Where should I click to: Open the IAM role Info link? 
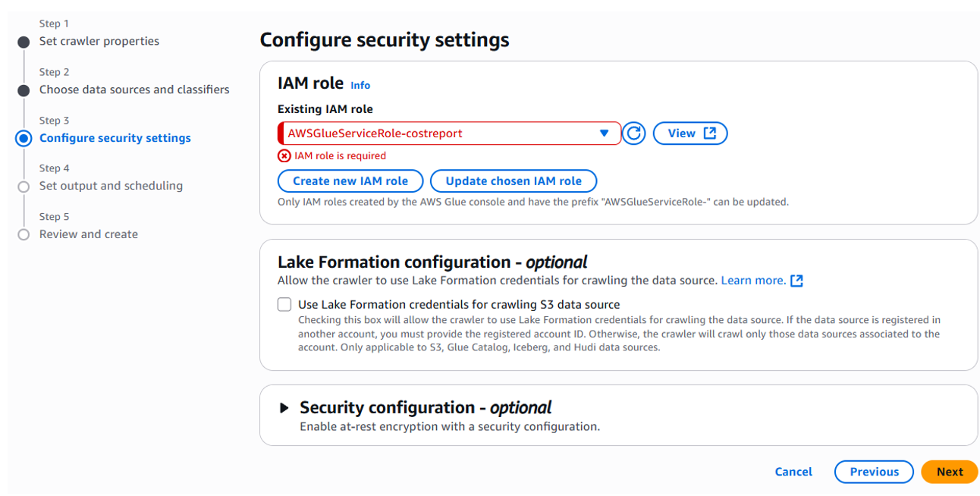[x=360, y=86]
